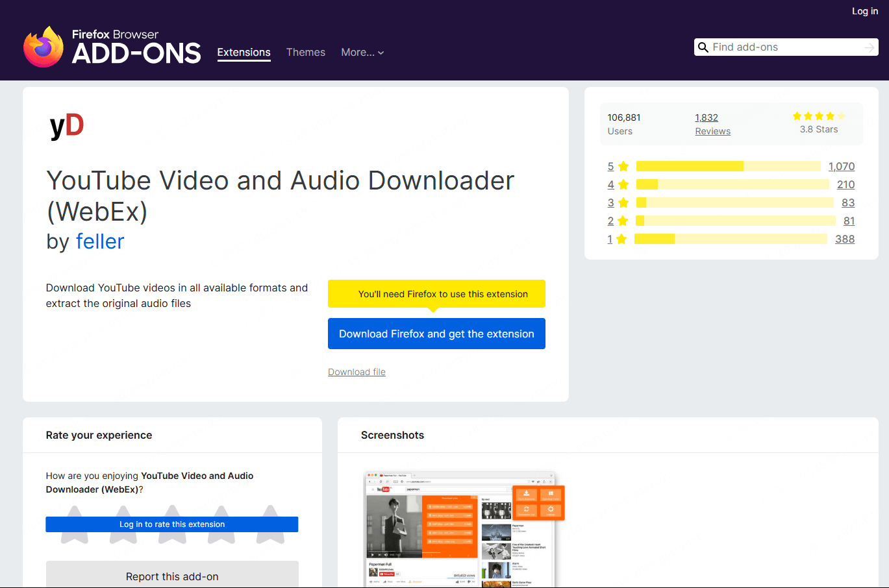Open the author feller link

point(100,241)
